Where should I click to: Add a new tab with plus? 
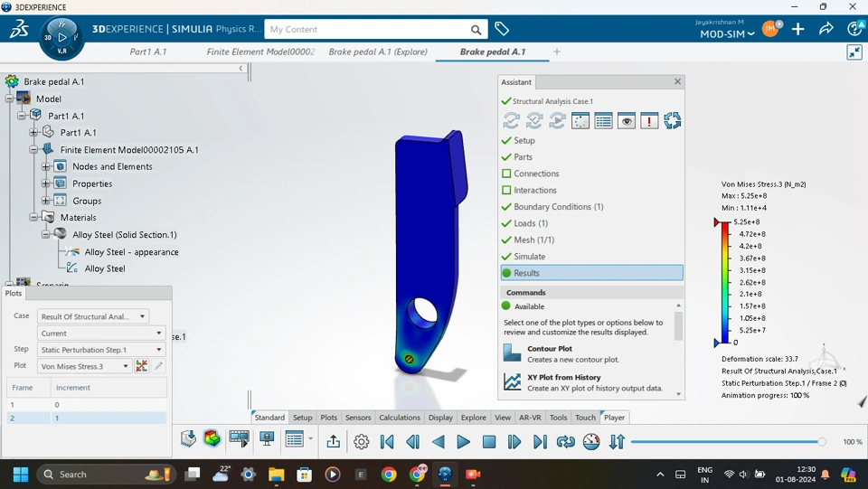pyautogui.click(x=557, y=52)
